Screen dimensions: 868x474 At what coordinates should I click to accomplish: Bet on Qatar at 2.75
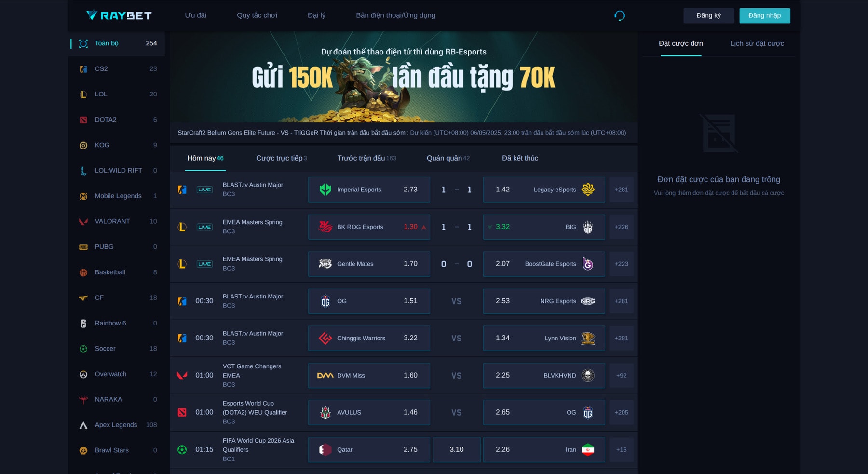[x=369, y=449]
